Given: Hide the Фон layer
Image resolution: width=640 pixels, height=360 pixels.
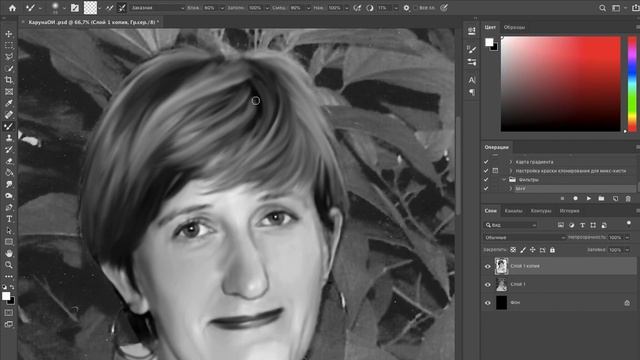Looking at the screenshot, I should tap(488, 303).
